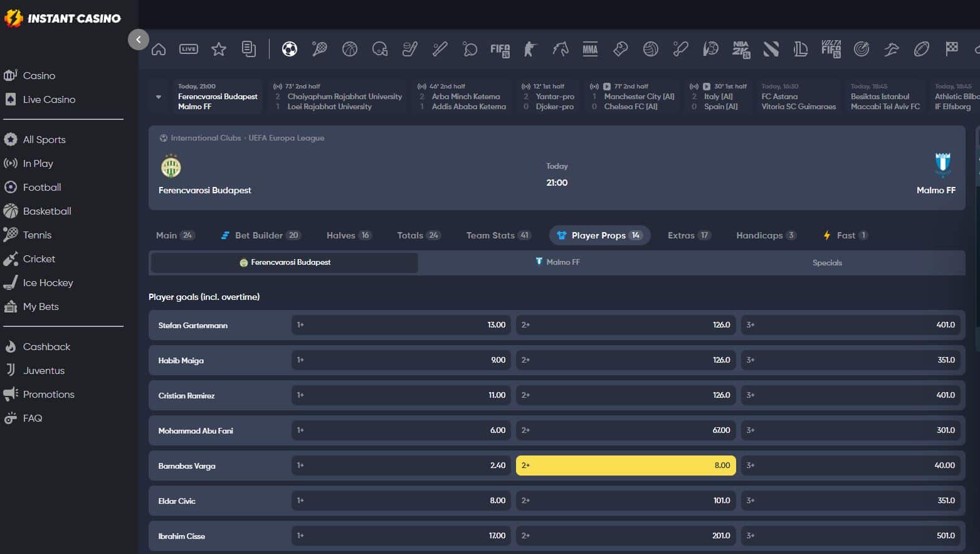Select the rugby ball icon
The width and height of the screenshot is (980, 554).
[921, 49]
